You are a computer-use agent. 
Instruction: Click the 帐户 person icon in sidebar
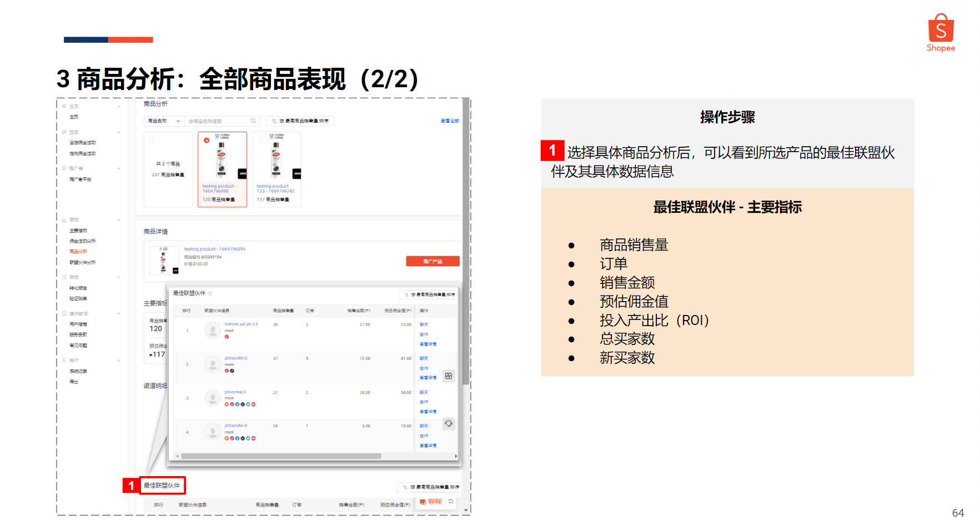pyautogui.click(x=64, y=361)
